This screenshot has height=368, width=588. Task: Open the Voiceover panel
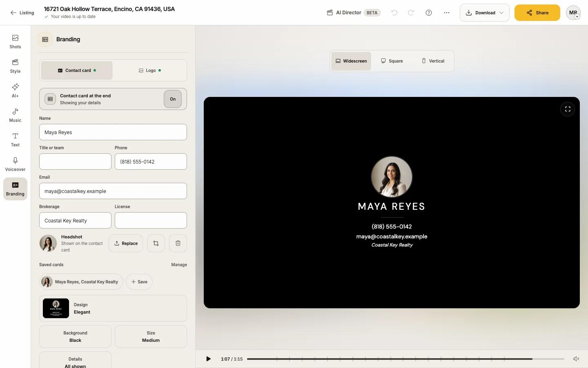[x=15, y=164]
